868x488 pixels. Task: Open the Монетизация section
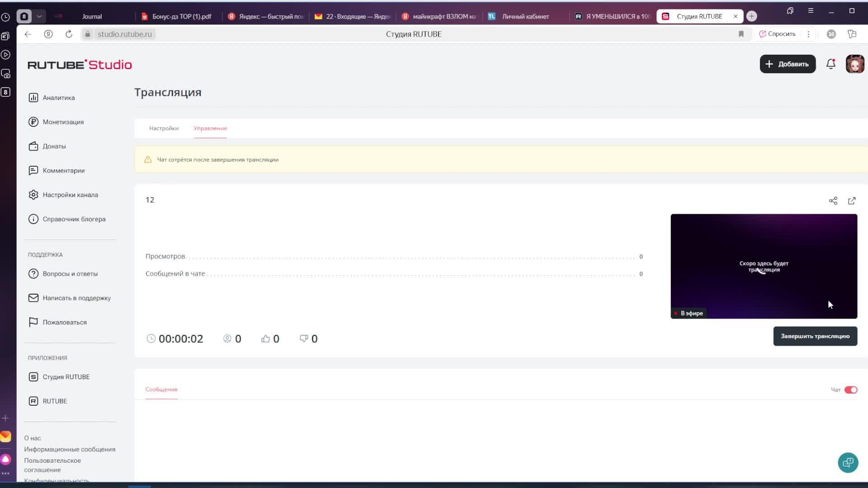56,122
